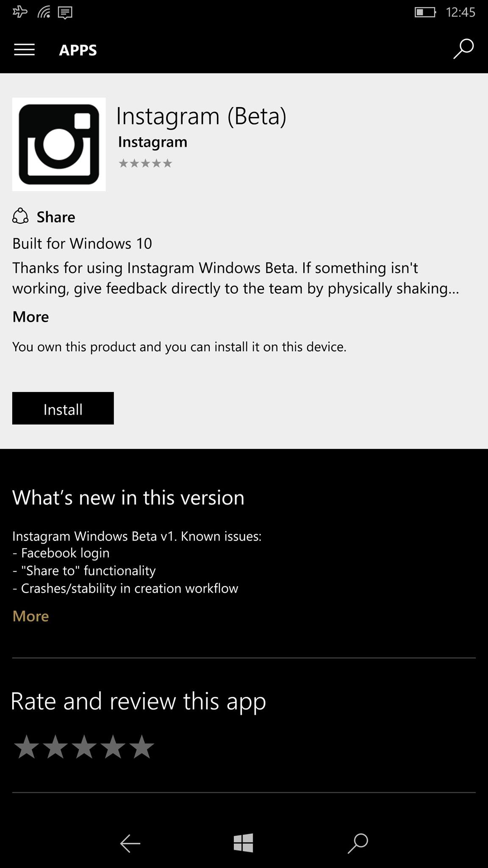Rate the app one star
This screenshot has width=488, height=868.
click(26, 747)
